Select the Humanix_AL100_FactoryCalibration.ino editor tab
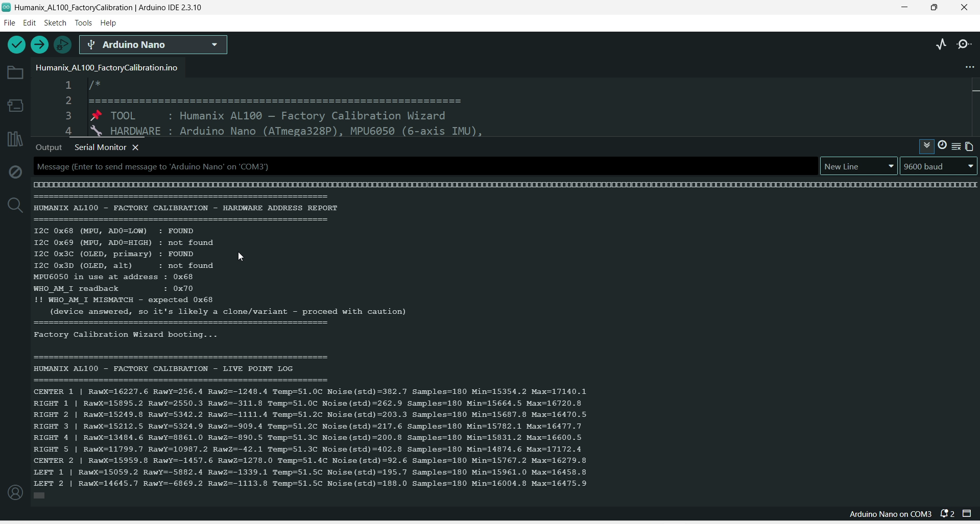Image resolution: width=980 pixels, height=524 pixels. click(x=107, y=68)
